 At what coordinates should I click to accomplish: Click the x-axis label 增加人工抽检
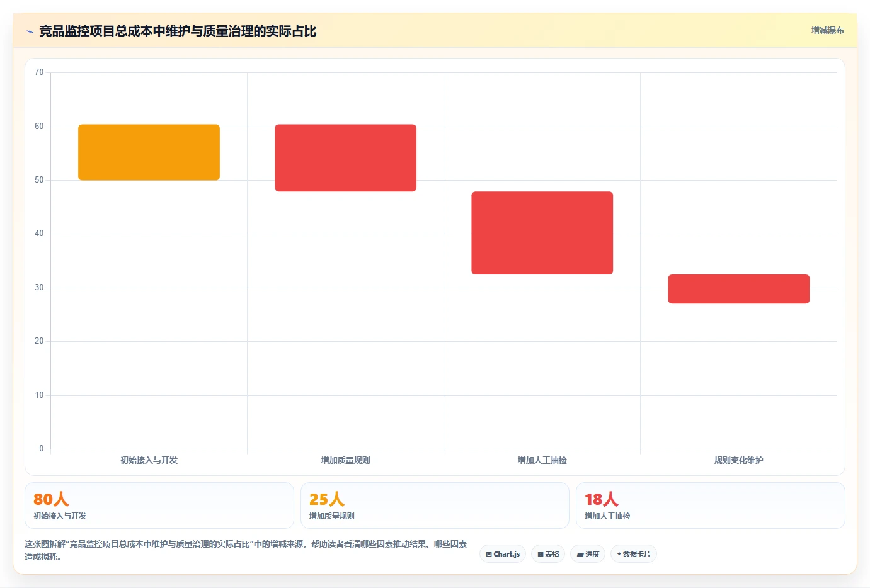tap(542, 460)
